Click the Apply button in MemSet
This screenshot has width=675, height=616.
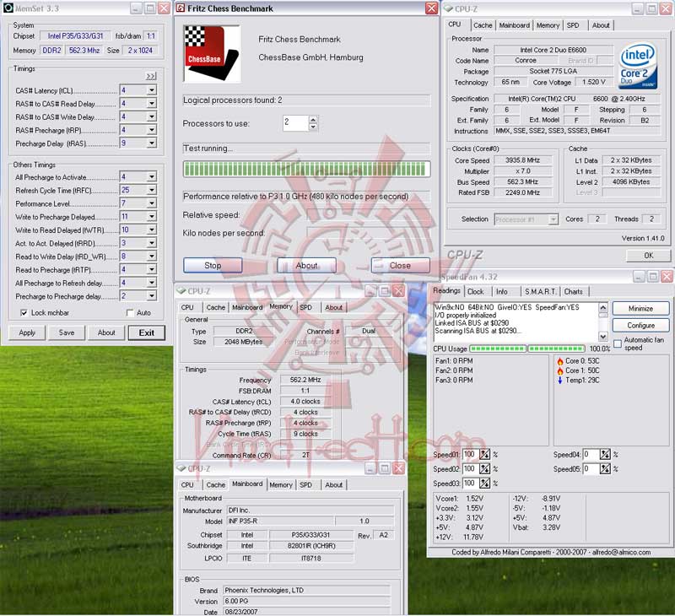coord(27,332)
